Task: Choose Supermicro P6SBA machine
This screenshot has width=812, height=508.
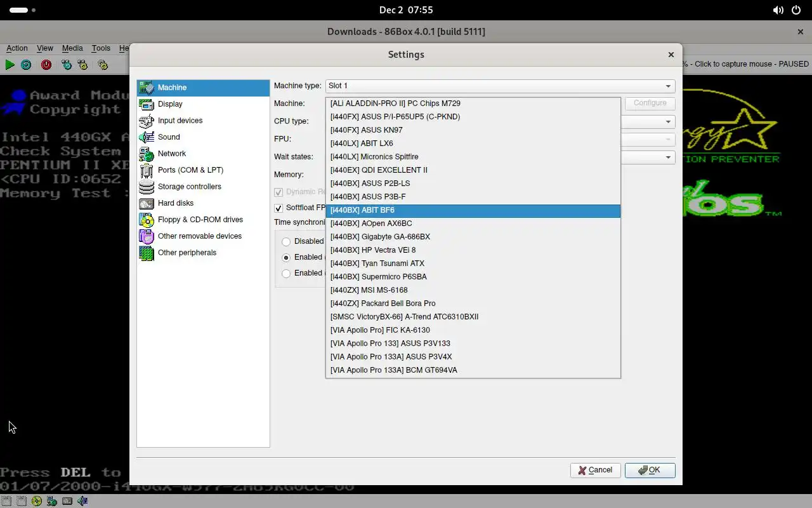Action: click(473, 277)
